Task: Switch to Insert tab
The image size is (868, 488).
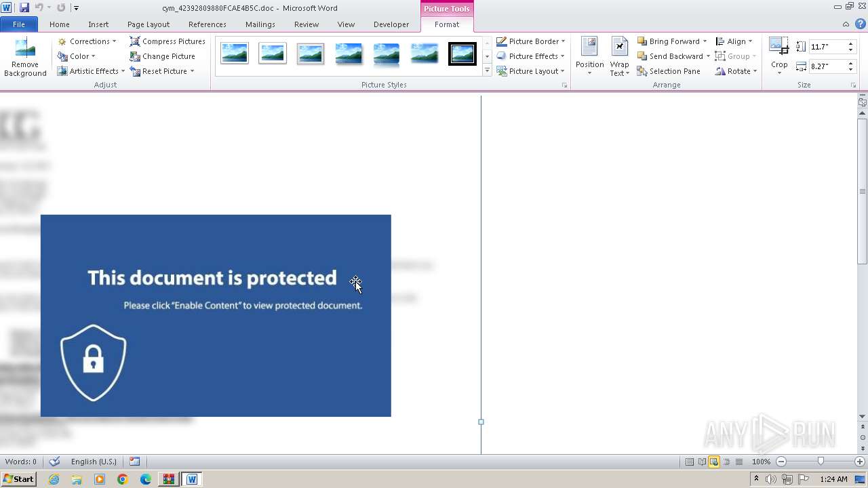Action: tap(98, 24)
